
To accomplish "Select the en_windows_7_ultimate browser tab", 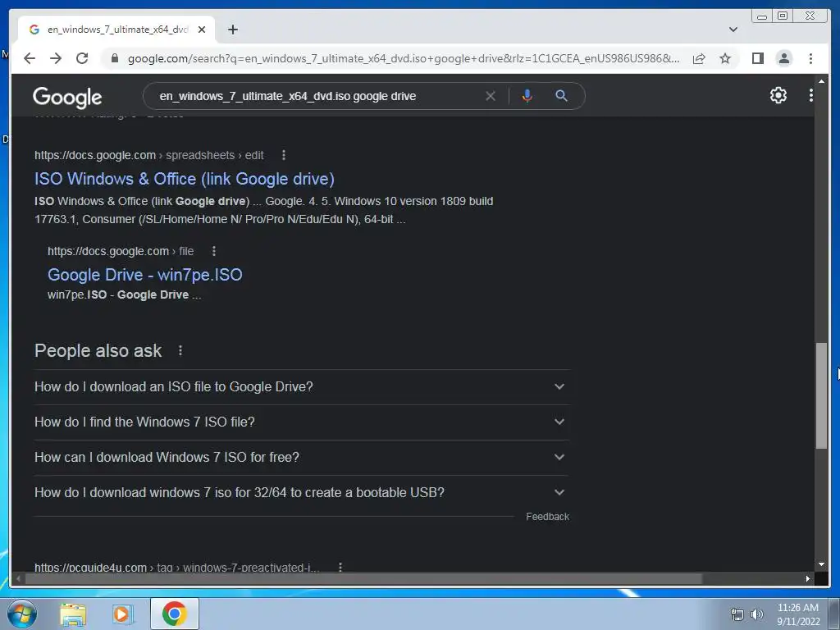I will pos(116,30).
